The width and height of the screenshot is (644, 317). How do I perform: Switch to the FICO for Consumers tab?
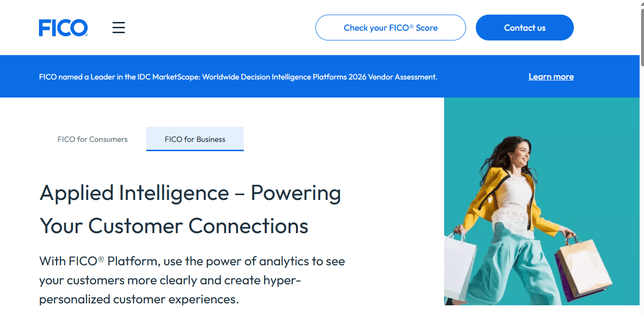(x=93, y=139)
